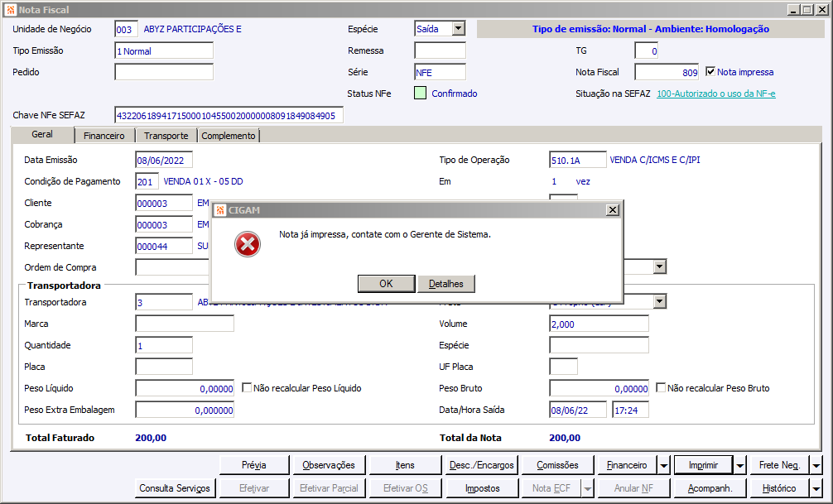This screenshot has height=504, width=833.
Task: Click the Nota Fiscal number field 809
Action: (x=667, y=72)
